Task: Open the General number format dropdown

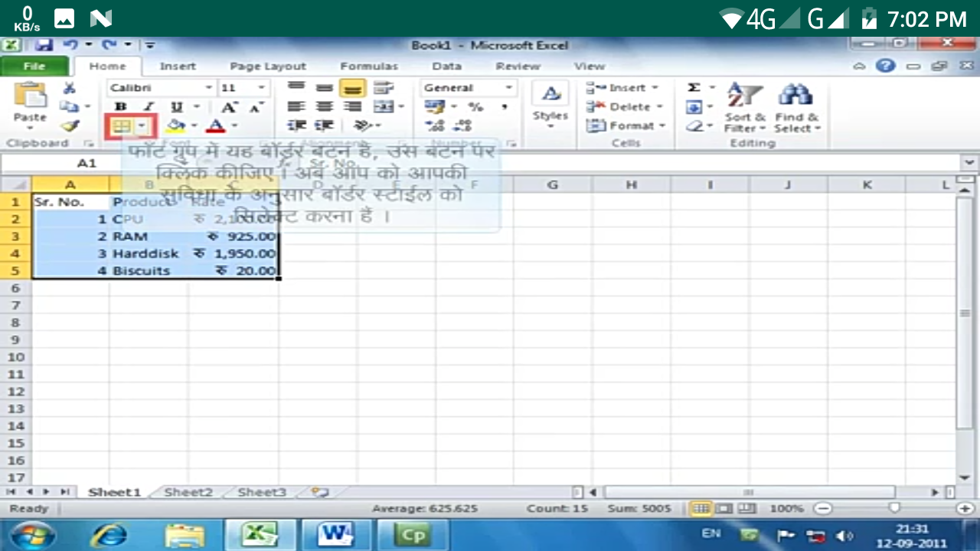Action: pyautogui.click(x=508, y=88)
